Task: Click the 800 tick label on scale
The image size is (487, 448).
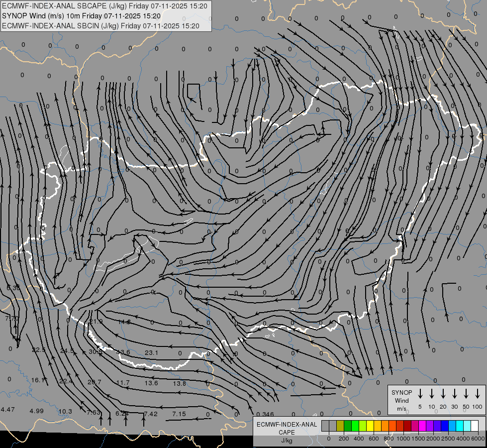Action: pos(389,439)
